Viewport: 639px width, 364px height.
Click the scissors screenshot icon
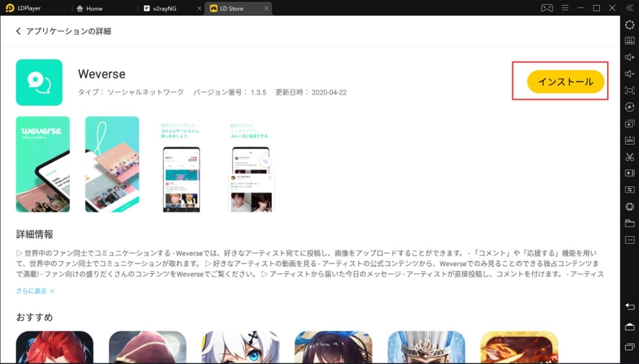(630, 156)
